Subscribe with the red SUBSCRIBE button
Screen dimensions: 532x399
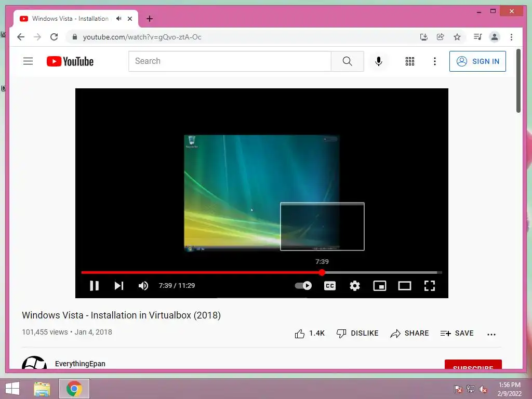473,364
